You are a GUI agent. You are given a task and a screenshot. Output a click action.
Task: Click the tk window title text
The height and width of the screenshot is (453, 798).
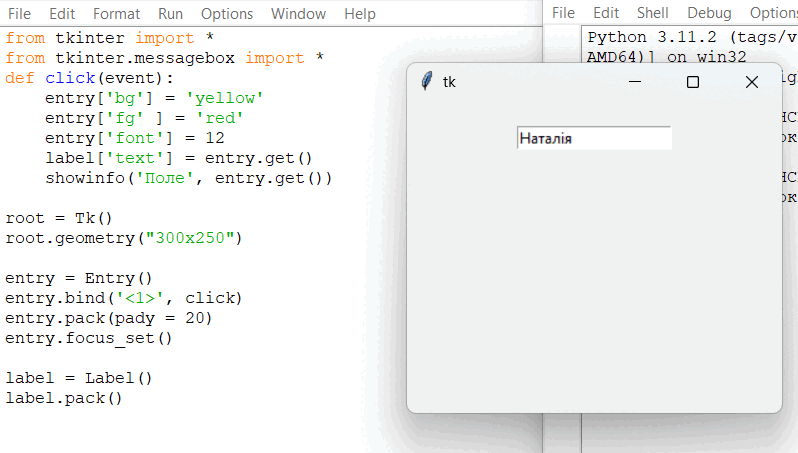click(x=449, y=82)
